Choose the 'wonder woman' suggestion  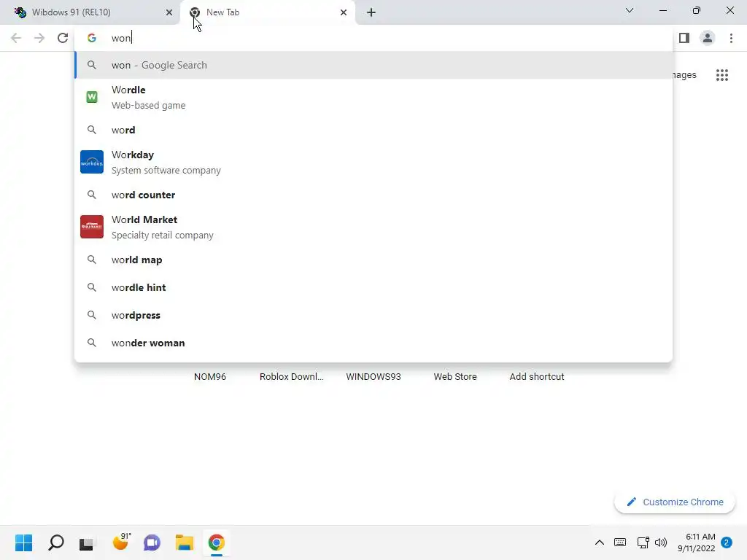click(373, 343)
